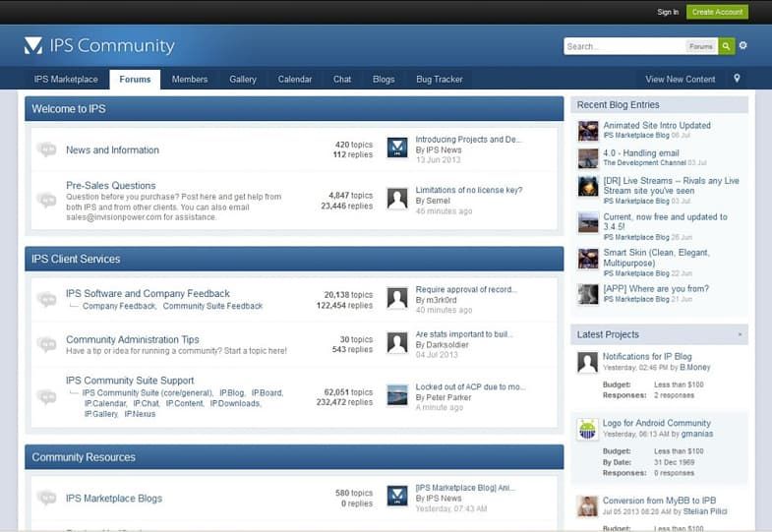
Task: Click thumbnail for Smart Skin blog entry
Action: click(x=588, y=259)
